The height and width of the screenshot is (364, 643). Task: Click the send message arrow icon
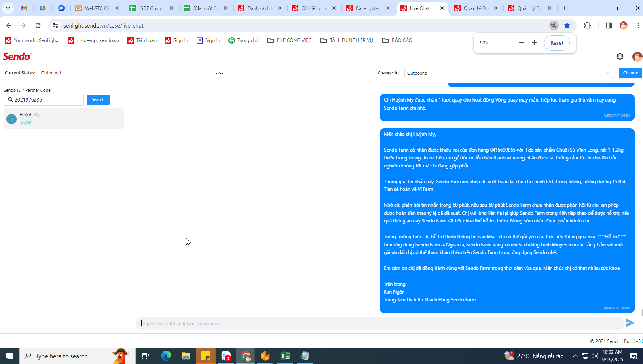tap(630, 323)
